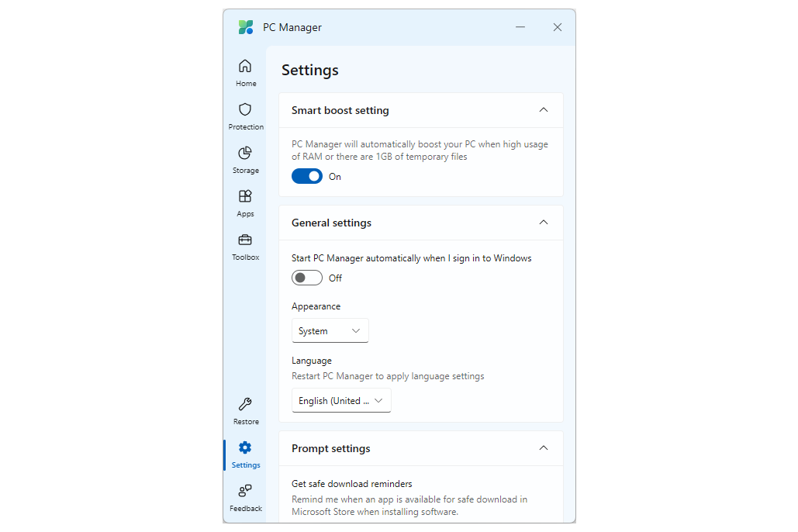This screenshot has height=532, width=798.
Task: Click the 'Get safe download reminders' text
Action: click(351, 484)
